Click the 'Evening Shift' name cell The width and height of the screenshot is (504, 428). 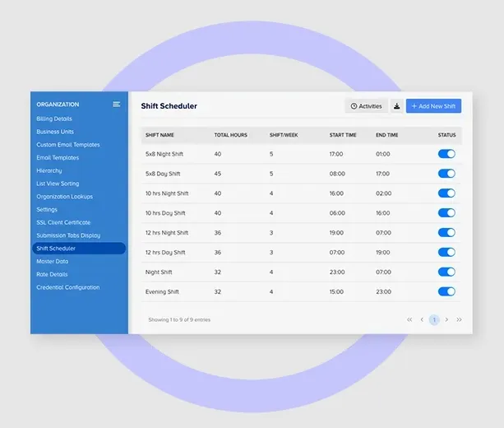(162, 292)
